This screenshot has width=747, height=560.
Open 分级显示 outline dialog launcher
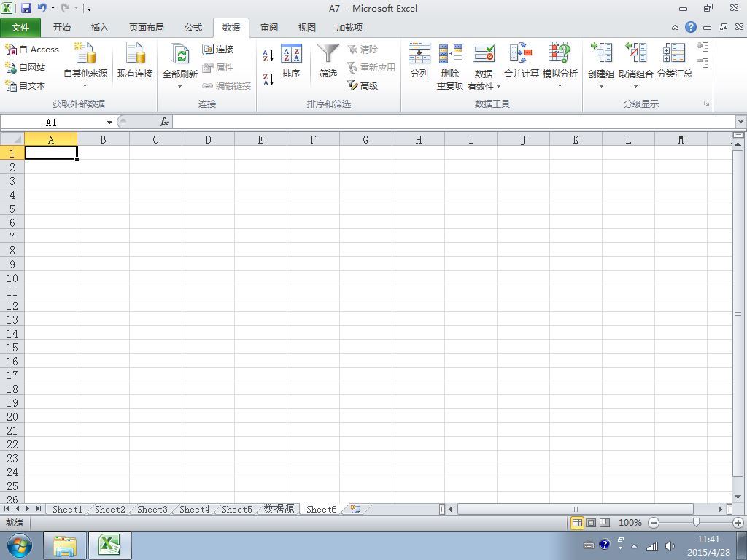click(706, 104)
